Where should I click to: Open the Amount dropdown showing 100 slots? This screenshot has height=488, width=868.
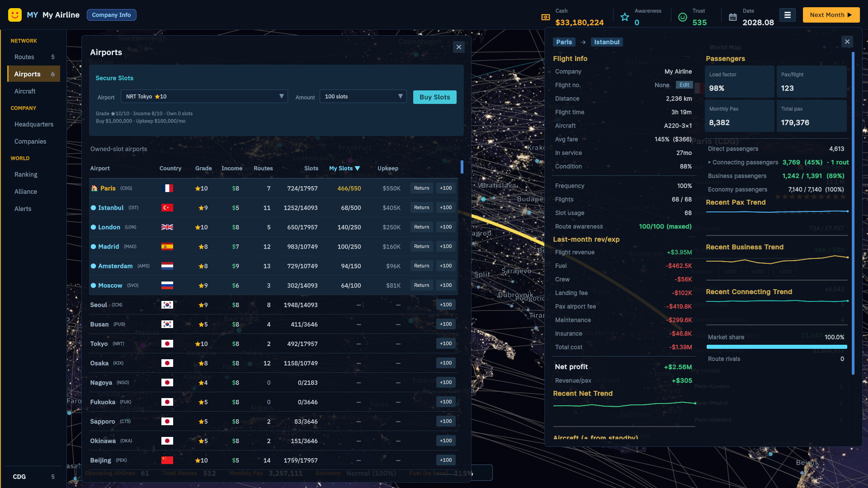click(x=363, y=96)
